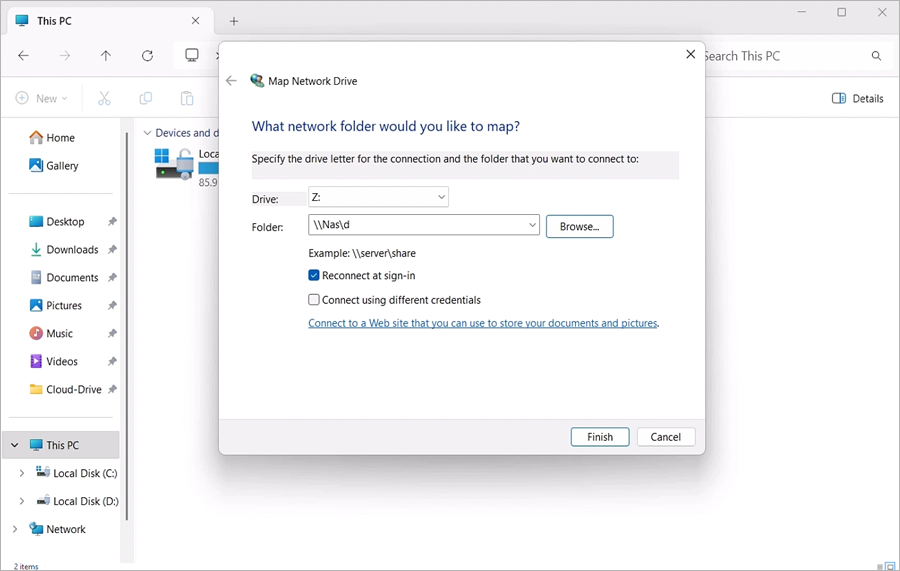Add a new tab in File Explorer
This screenshot has height=571, width=900.
pyautogui.click(x=234, y=21)
